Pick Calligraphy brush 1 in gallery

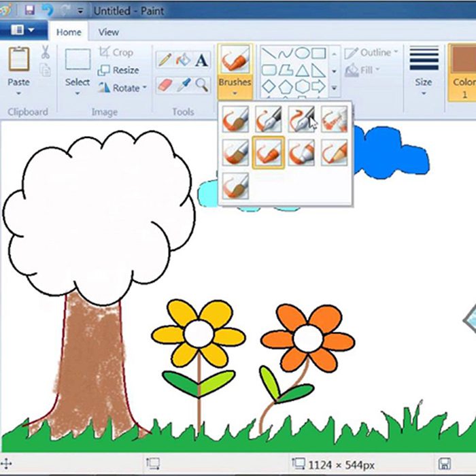tap(269, 119)
